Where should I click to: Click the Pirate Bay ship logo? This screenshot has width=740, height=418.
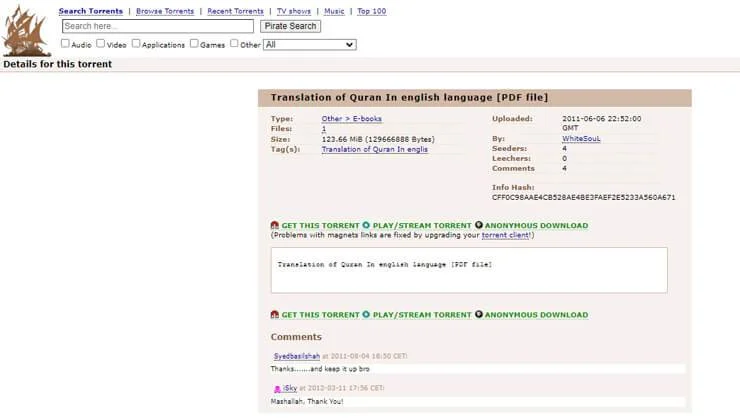[26, 31]
